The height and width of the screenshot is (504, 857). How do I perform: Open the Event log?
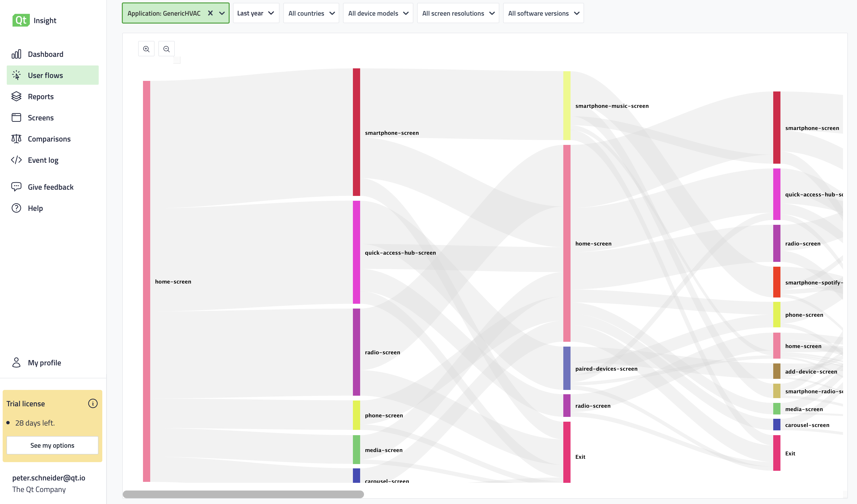pos(43,160)
